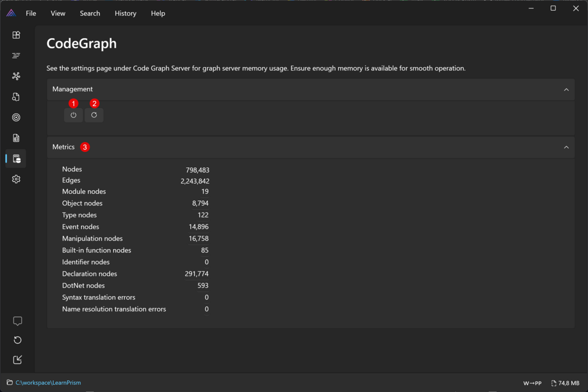Click the counterclockwise restore icon in lower sidebar
This screenshot has width=588, height=392.
[x=17, y=340]
